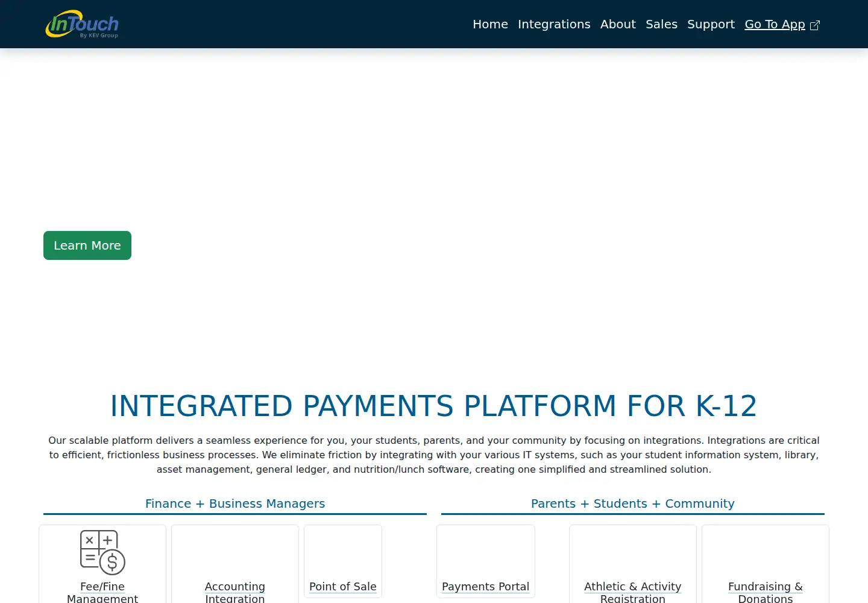Click the Finance + Business Managers heading
868x603 pixels.
235,504
